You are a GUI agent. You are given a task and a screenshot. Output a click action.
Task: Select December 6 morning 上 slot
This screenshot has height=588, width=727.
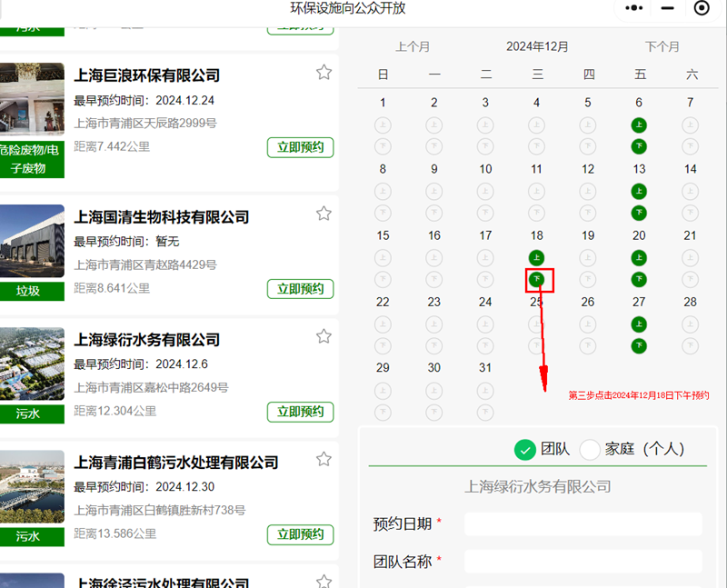pyautogui.click(x=639, y=125)
